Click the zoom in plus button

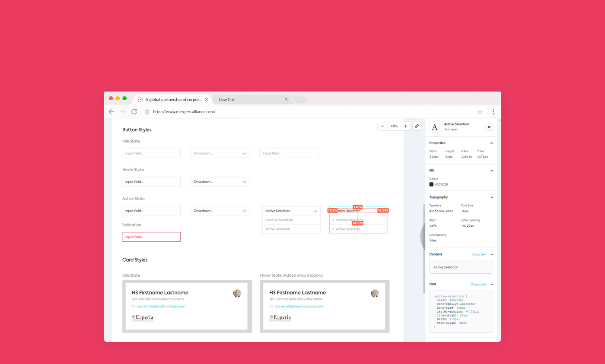tap(405, 126)
